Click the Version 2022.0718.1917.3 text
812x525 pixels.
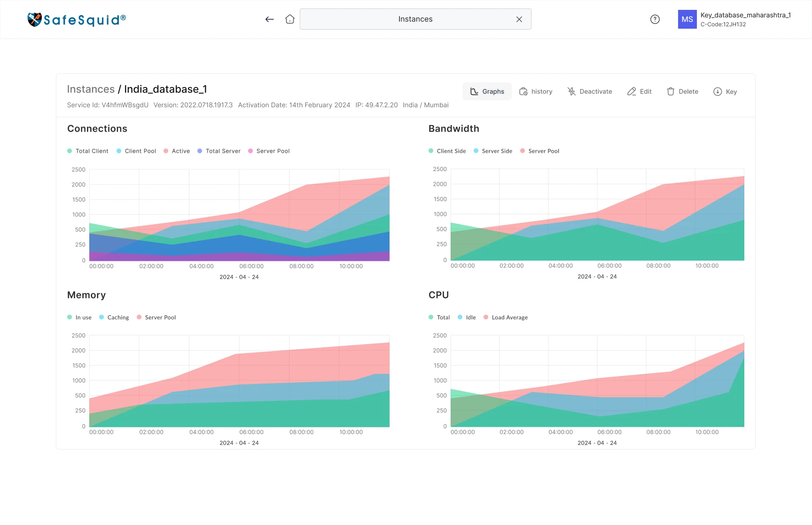point(193,105)
